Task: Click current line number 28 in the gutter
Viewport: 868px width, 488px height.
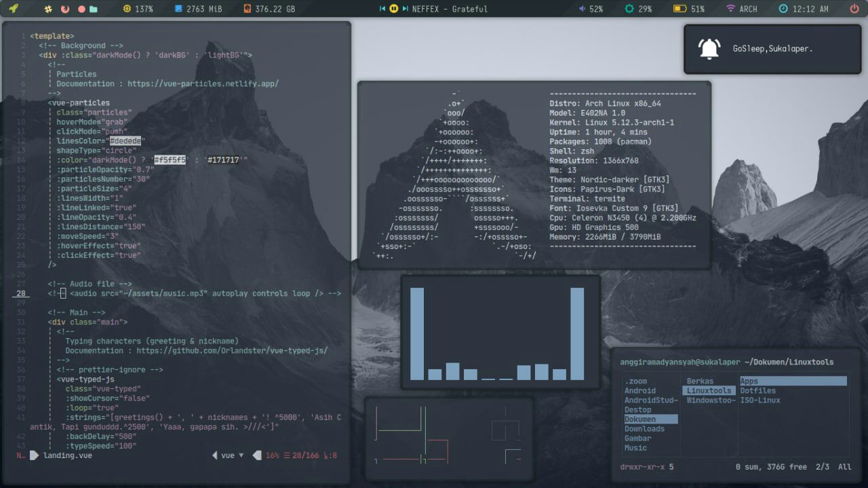Action: [x=21, y=294]
